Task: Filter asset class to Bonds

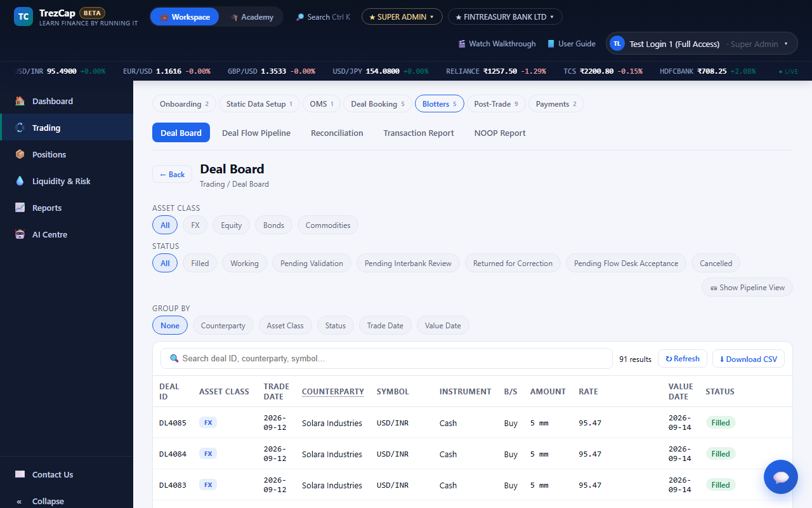Action: 274,225
